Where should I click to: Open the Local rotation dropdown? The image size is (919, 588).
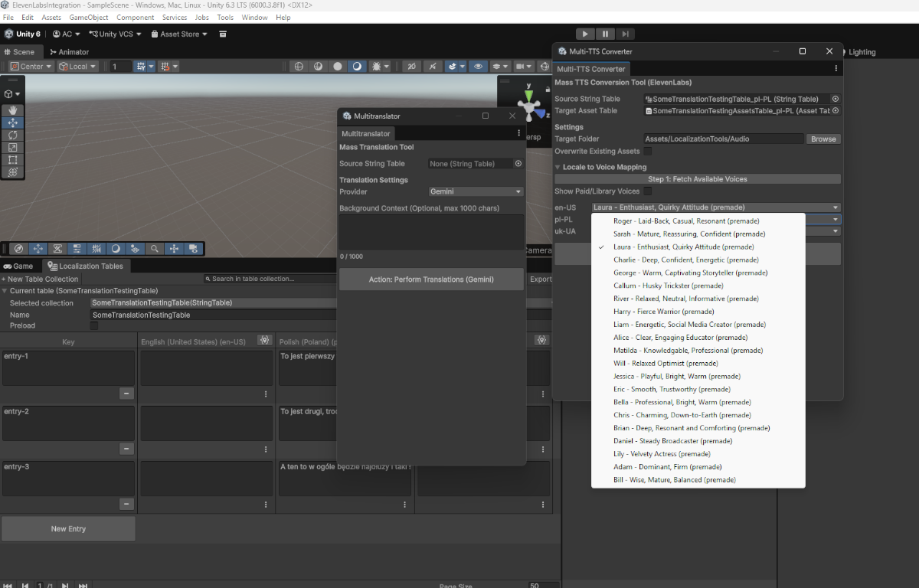77,67
